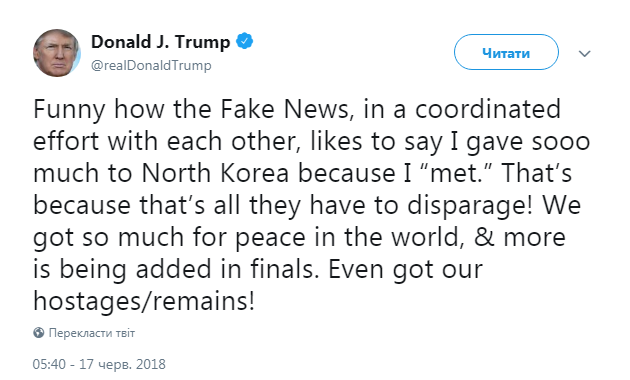Click the date 17 черв. 2018
Screen dimensions: 630x380
pos(122,364)
